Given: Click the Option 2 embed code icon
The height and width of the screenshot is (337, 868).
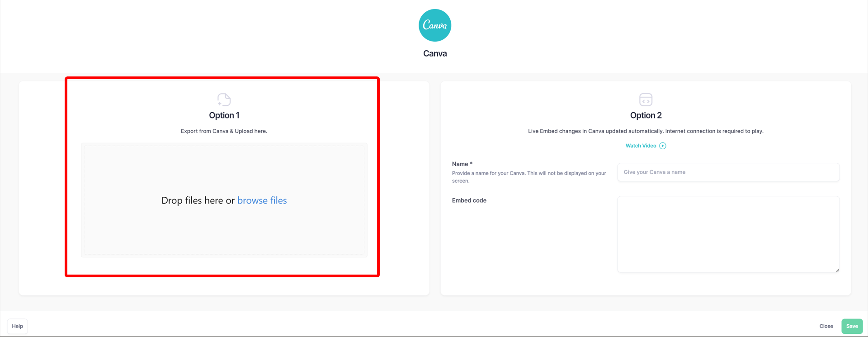Looking at the screenshot, I should [646, 100].
